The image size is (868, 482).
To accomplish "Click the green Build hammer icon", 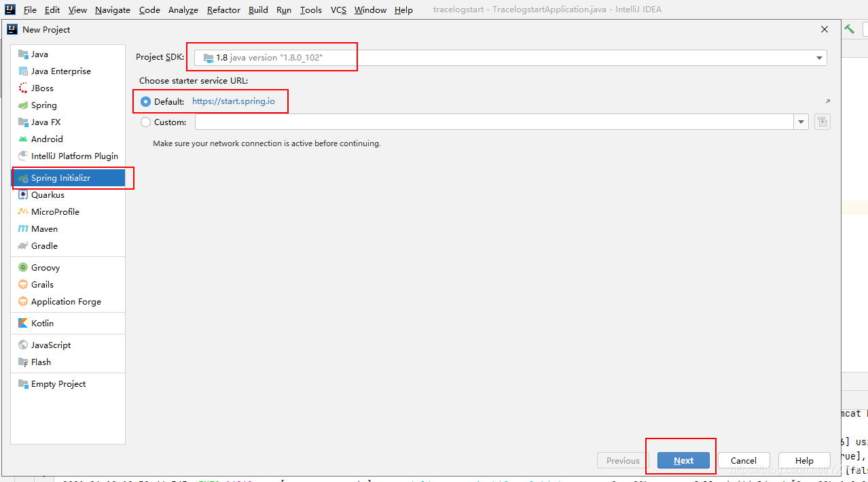I will tap(849, 29).
